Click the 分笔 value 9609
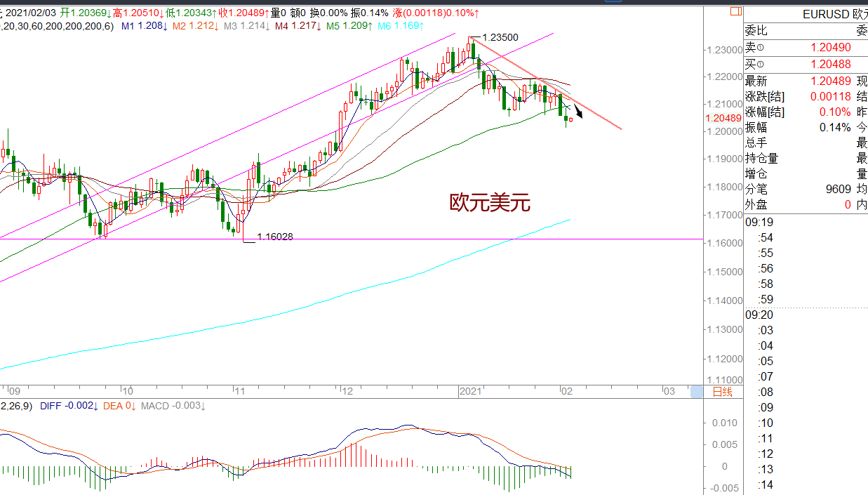868x495 pixels. [x=838, y=190]
